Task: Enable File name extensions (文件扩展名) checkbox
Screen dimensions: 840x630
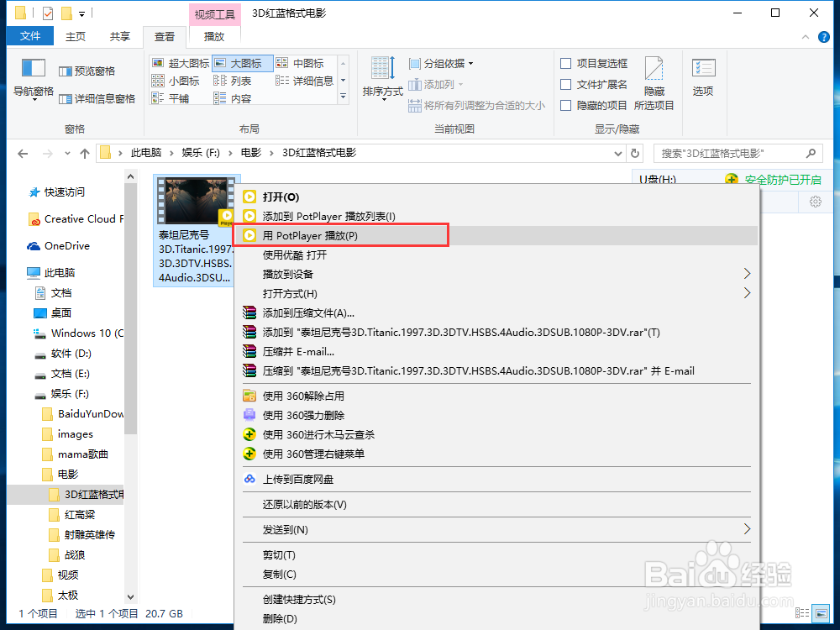Action: [x=565, y=84]
